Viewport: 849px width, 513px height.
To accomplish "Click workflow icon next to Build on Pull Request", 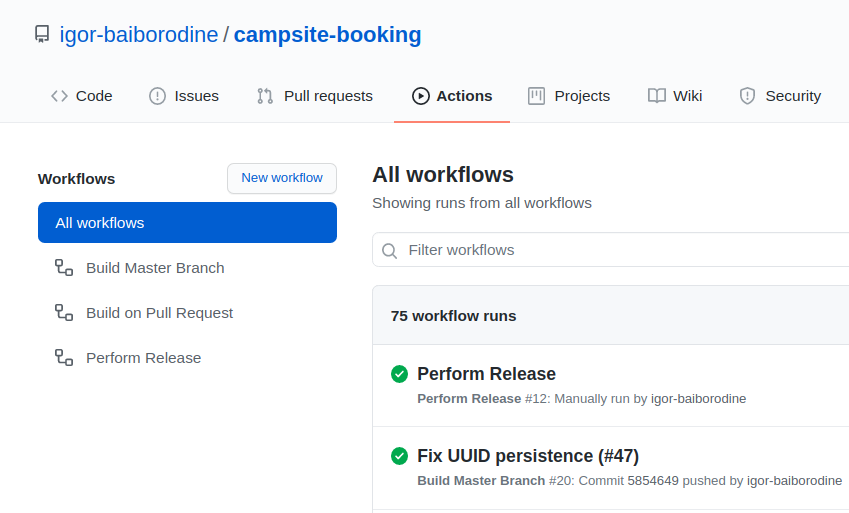I will point(64,313).
